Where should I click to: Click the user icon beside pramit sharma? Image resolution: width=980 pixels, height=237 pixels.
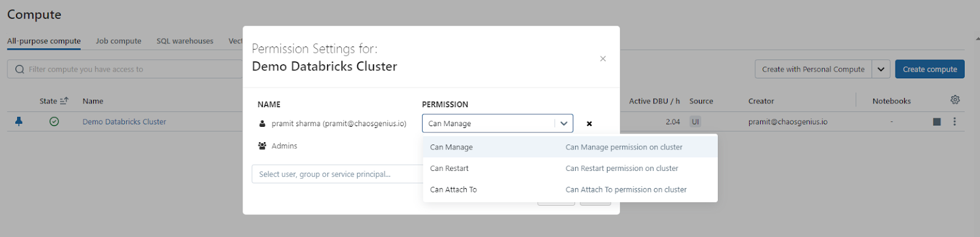coord(262,124)
